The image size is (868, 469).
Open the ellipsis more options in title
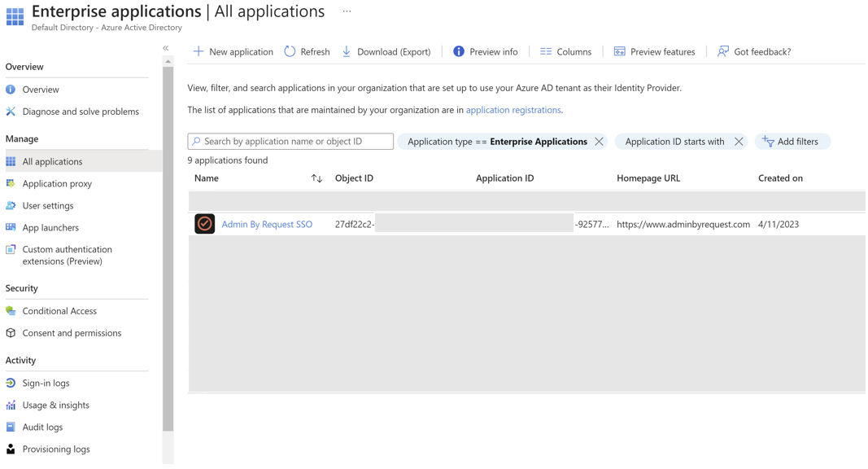pyautogui.click(x=347, y=11)
